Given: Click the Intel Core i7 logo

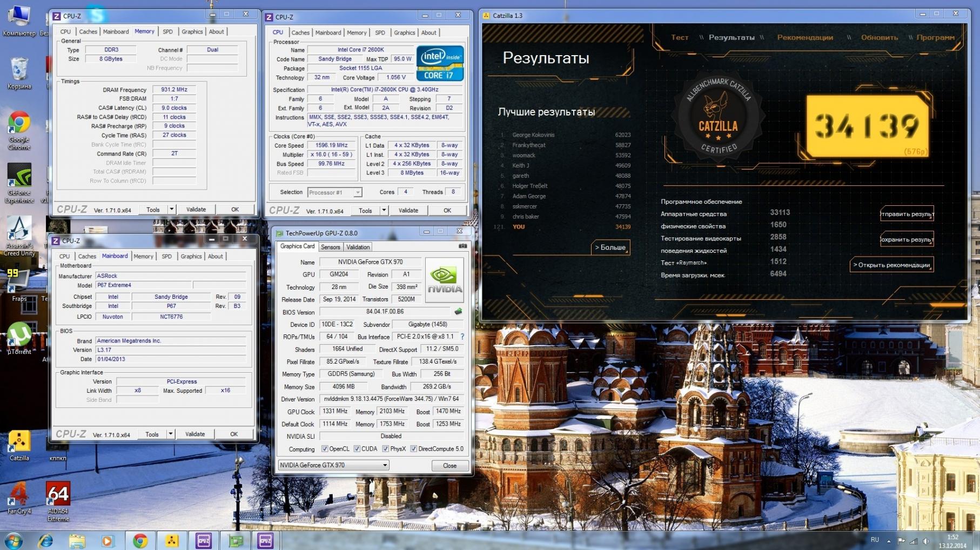Looking at the screenshot, I should tap(440, 63).
